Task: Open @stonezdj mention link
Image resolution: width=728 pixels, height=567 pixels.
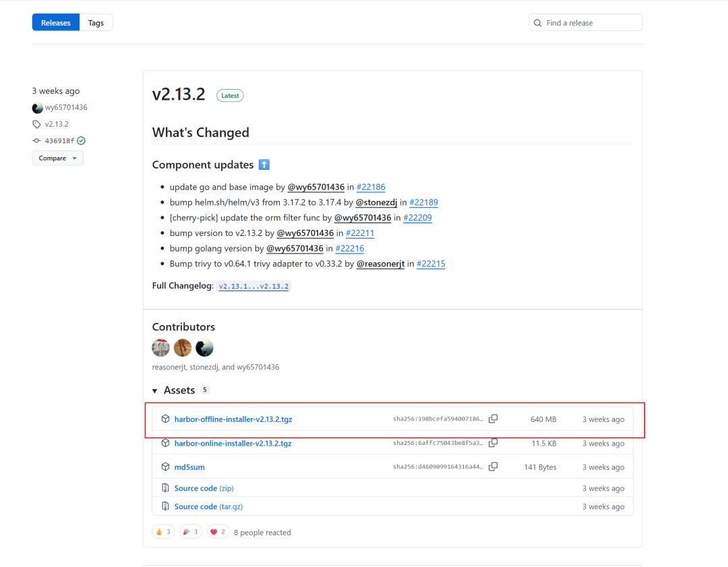Action: click(376, 202)
